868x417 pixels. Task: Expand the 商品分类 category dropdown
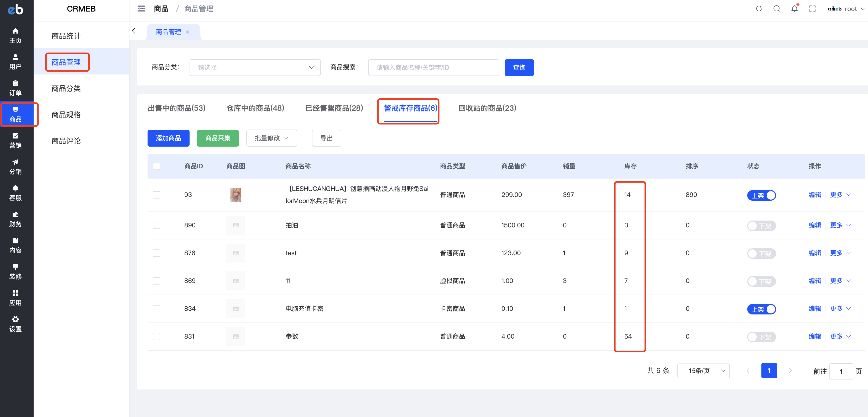(255, 68)
